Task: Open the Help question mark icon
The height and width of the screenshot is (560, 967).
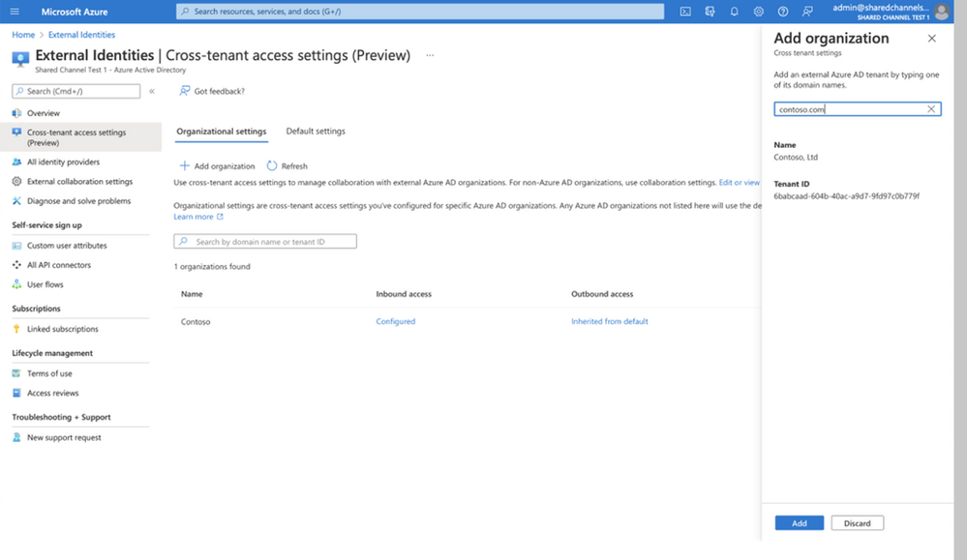Action: pyautogui.click(x=783, y=12)
